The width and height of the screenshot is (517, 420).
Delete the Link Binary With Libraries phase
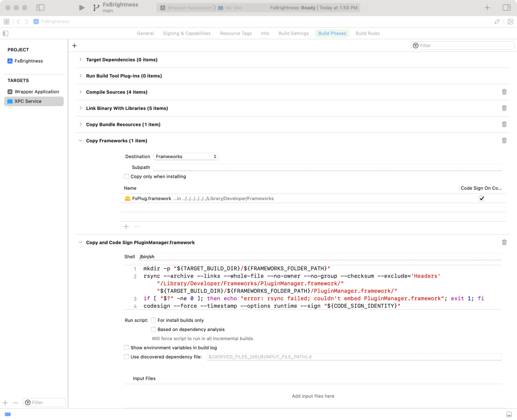click(x=504, y=108)
